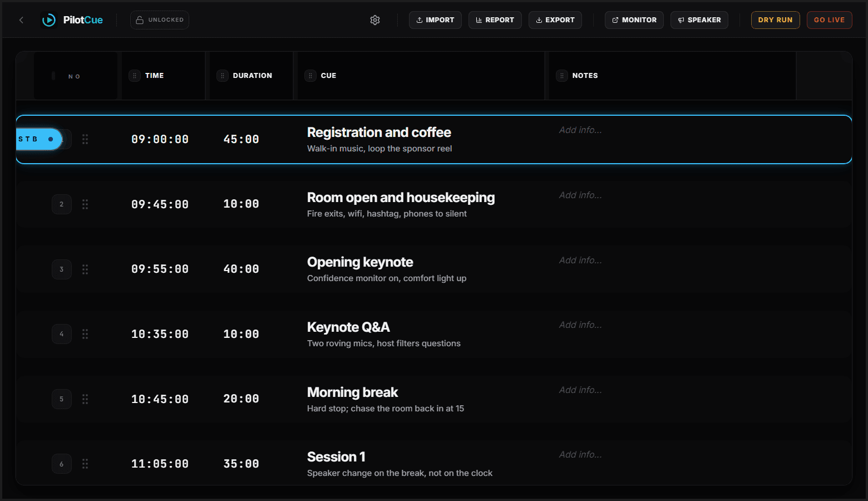The width and height of the screenshot is (868, 501).
Task: Edit the Morning break 20:00 duration
Action: (x=241, y=399)
